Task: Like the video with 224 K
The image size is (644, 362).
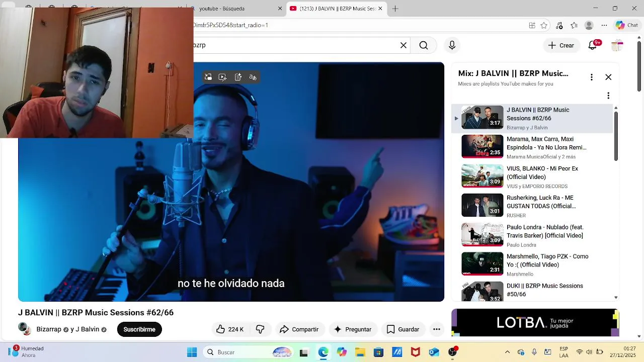Action: [229, 329]
